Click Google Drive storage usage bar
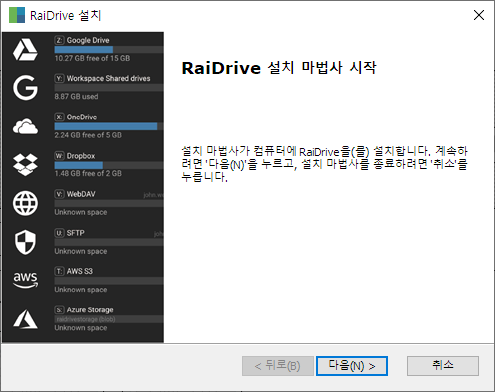 click(109, 50)
